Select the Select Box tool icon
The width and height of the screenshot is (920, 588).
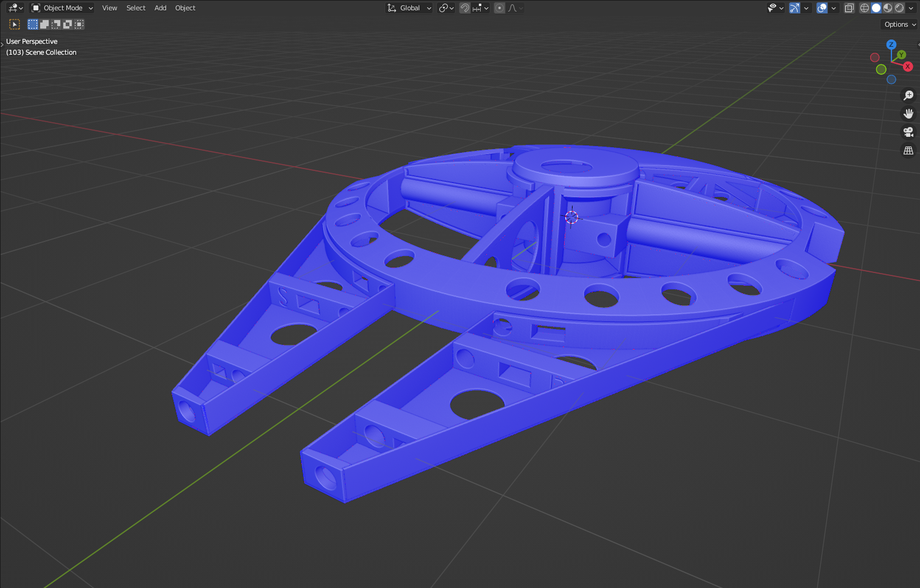tap(15, 24)
